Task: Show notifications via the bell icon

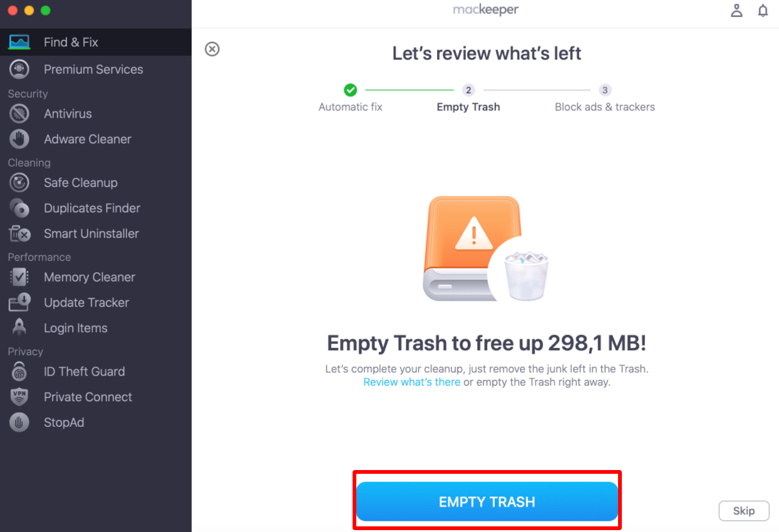Action: pyautogui.click(x=763, y=11)
